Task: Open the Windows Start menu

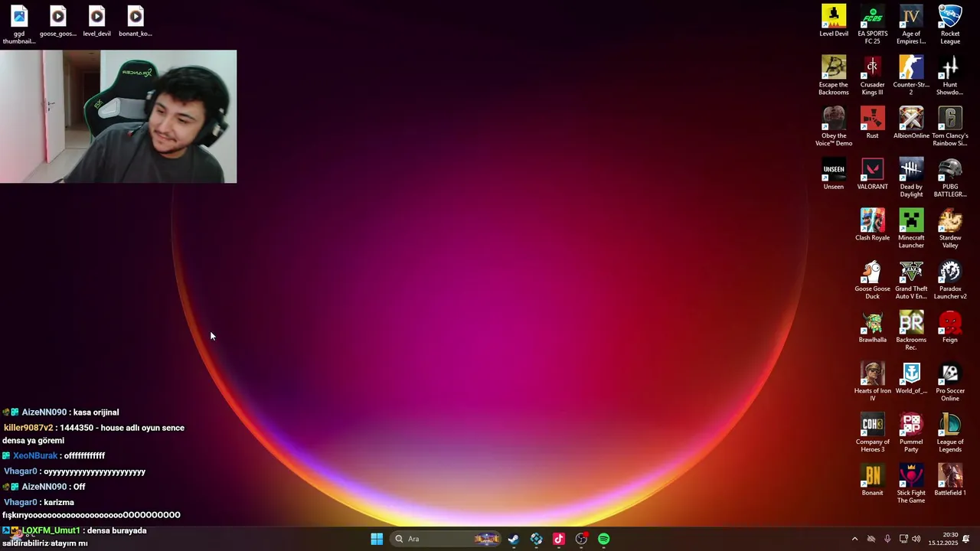Action: [377, 539]
